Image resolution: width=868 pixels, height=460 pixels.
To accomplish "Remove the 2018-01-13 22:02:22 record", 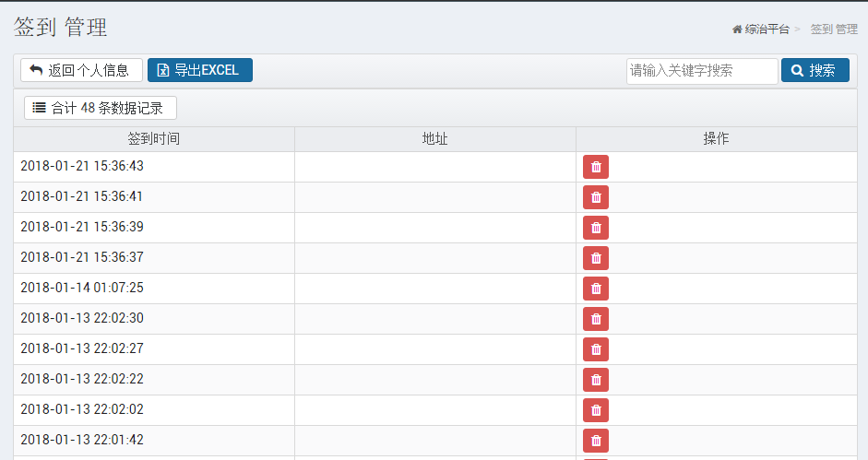I will coord(596,381).
